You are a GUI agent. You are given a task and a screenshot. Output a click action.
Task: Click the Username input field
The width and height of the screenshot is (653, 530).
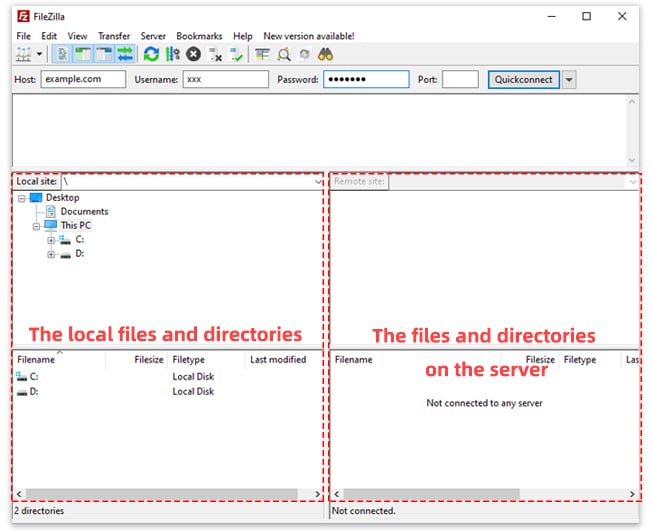click(226, 79)
